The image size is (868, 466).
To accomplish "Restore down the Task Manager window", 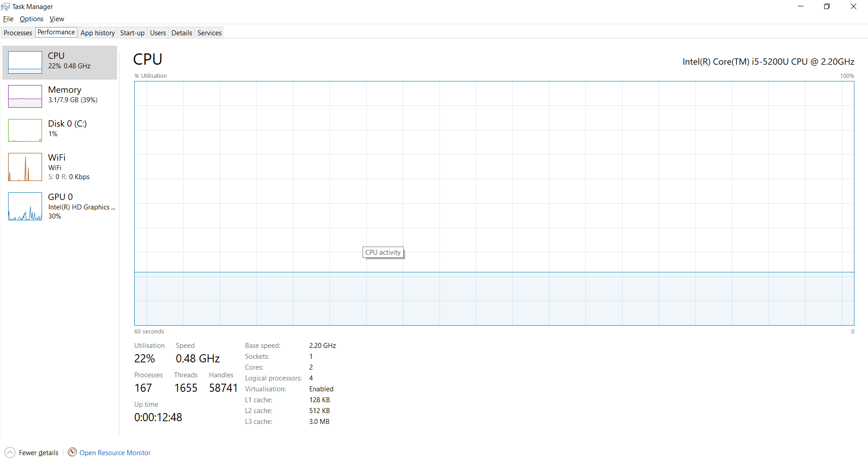I will click(827, 6).
